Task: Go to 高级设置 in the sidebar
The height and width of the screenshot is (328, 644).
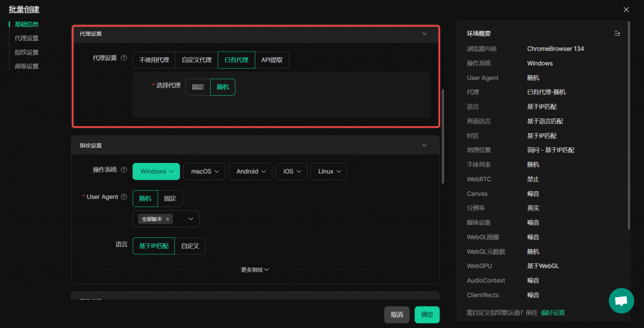Action: click(x=26, y=66)
